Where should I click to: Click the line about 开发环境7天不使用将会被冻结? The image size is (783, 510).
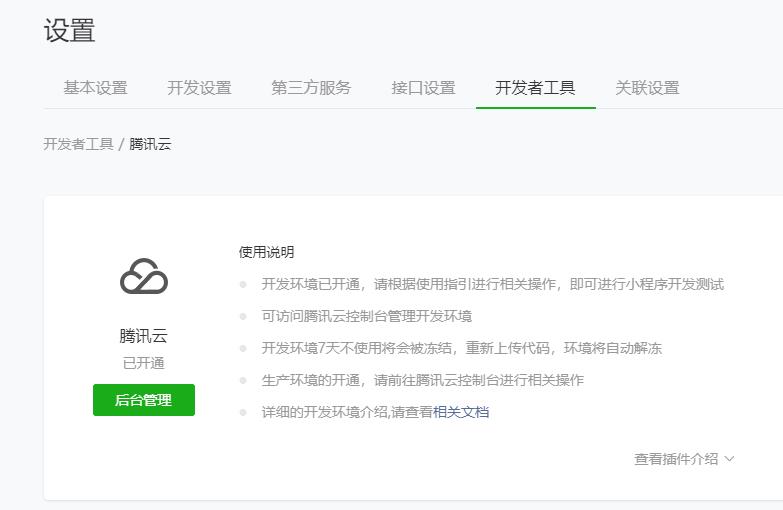click(x=462, y=348)
